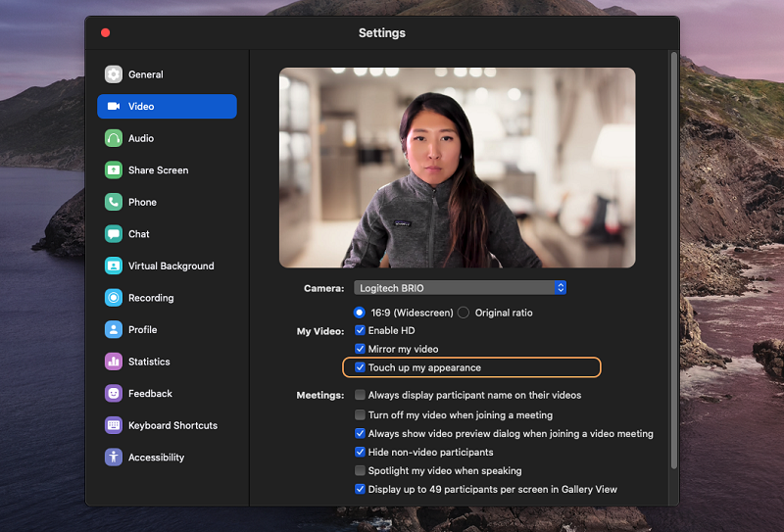The height and width of the screenshot is (532, 784).
Task: Switch to the Profile settings tab
Action: (x=141, y=330)
